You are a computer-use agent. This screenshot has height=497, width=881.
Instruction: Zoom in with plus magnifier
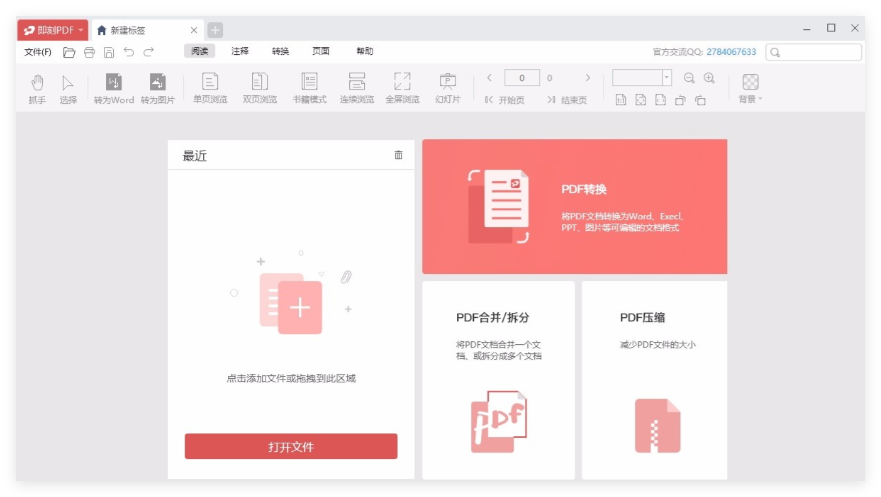click(710, 78)
